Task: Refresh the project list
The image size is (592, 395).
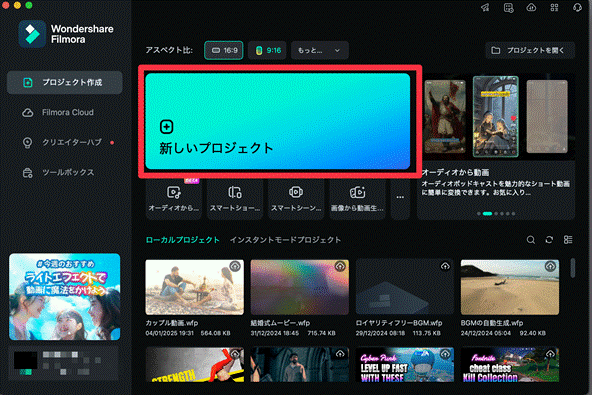Action: pos(549,240)
